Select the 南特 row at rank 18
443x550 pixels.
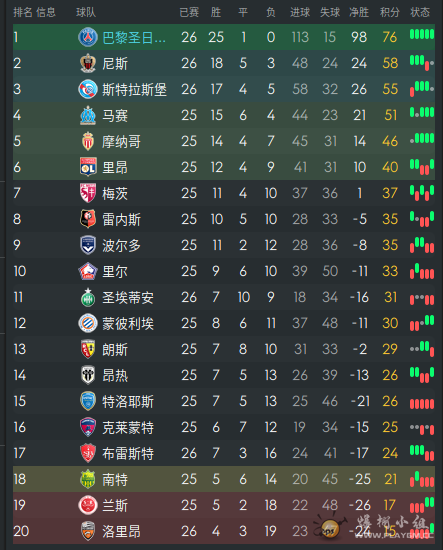224,479
